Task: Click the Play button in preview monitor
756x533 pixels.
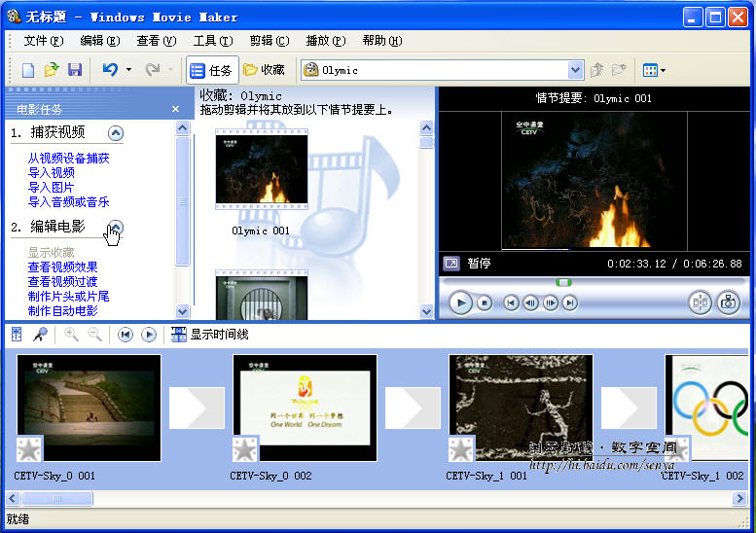Action: point(460,303)
